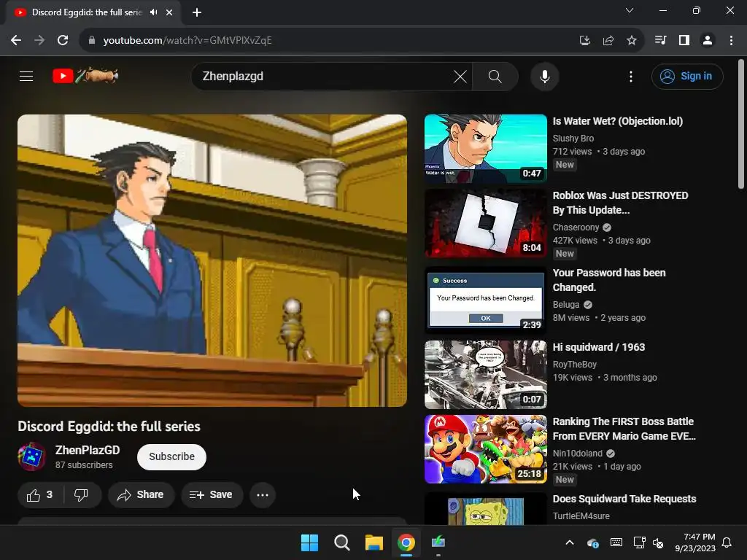The width and height of the screenshot is (747, 560).
Task: Close the Discord Eggdid tab
Action: click(169, 12)
